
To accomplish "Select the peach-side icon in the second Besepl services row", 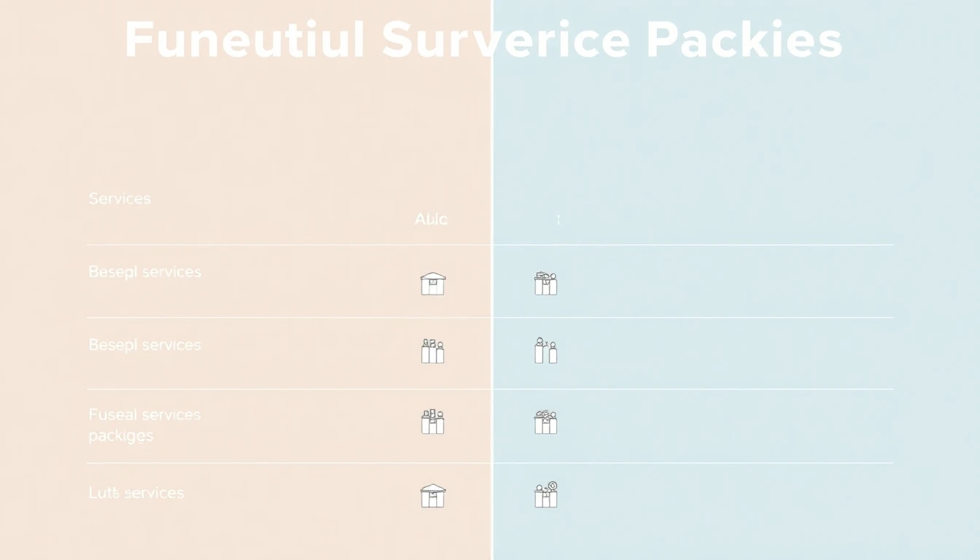I will (x=432, y=351).
